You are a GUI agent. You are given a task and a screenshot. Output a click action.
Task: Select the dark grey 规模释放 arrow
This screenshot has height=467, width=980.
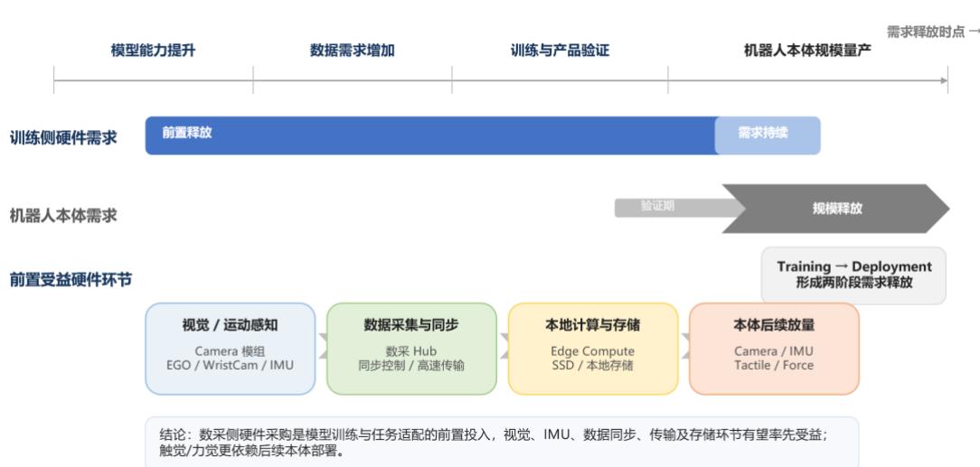pyautogui.click(x=836, y=209)
